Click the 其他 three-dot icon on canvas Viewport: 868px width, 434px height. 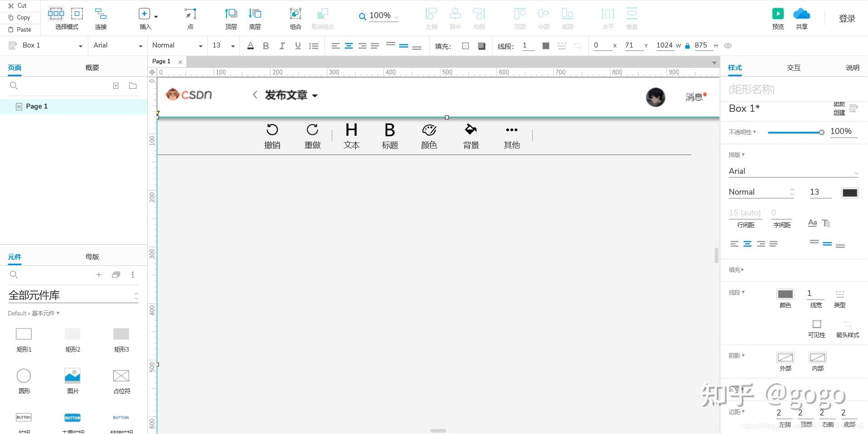click(x=511, y=130)
